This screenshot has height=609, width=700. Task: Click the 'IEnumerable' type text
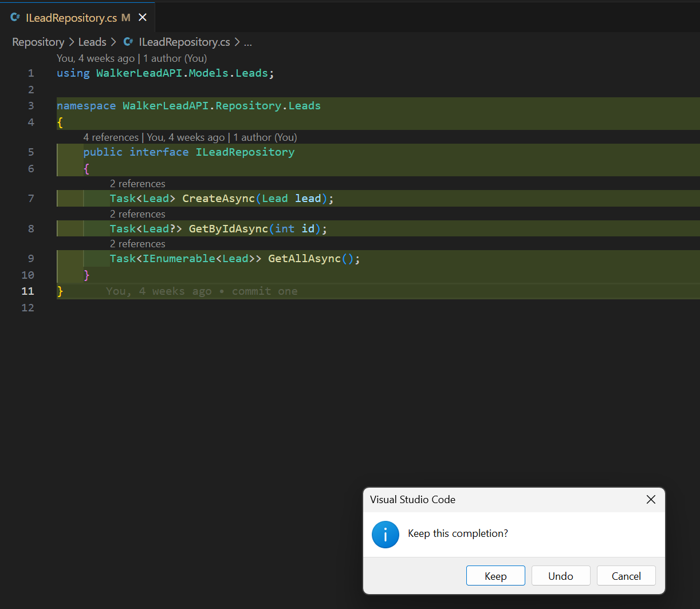pos(179,259)
